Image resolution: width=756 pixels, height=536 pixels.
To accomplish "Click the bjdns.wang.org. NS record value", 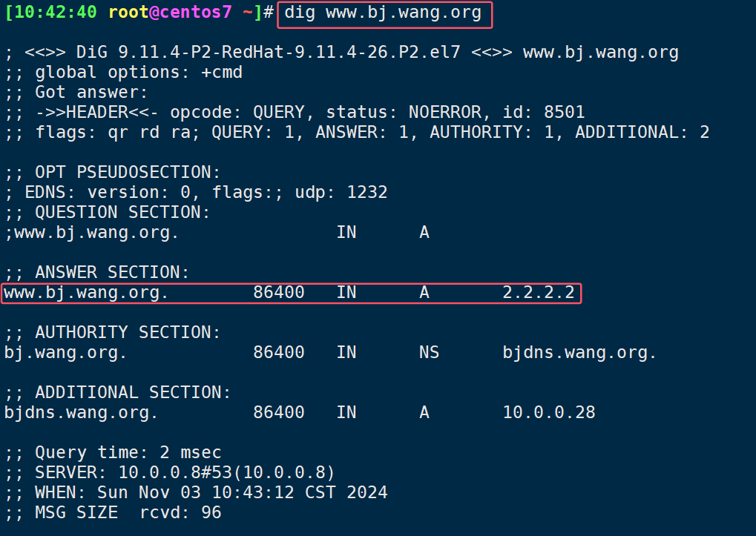I will (579, 353).
